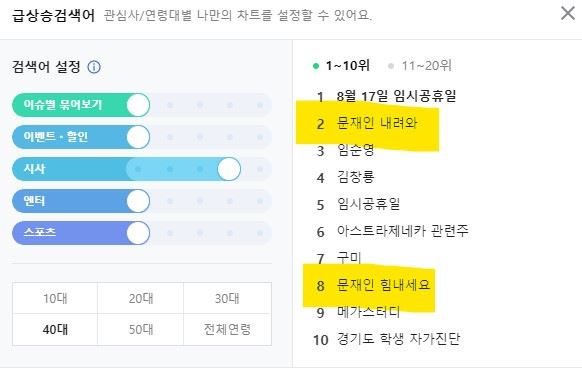The image size is (582, 372).
Task: Open the 8월 17일 임시공휴일 search term
Action: [x=396, y=97]
